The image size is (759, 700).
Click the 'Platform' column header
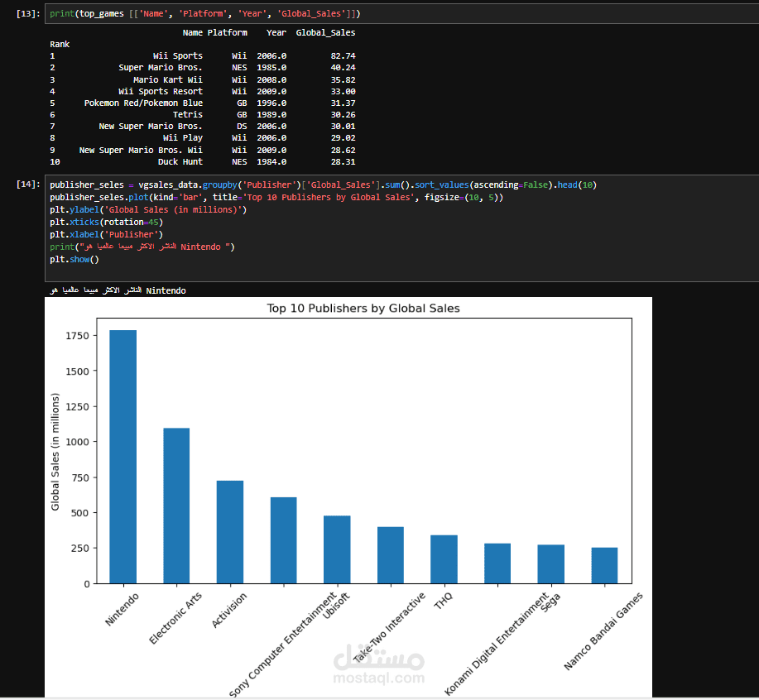point(227,32)
